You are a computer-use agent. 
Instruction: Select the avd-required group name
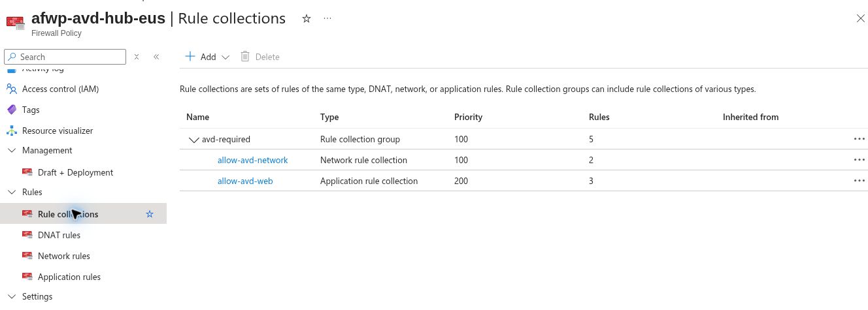tap(226, 139)
